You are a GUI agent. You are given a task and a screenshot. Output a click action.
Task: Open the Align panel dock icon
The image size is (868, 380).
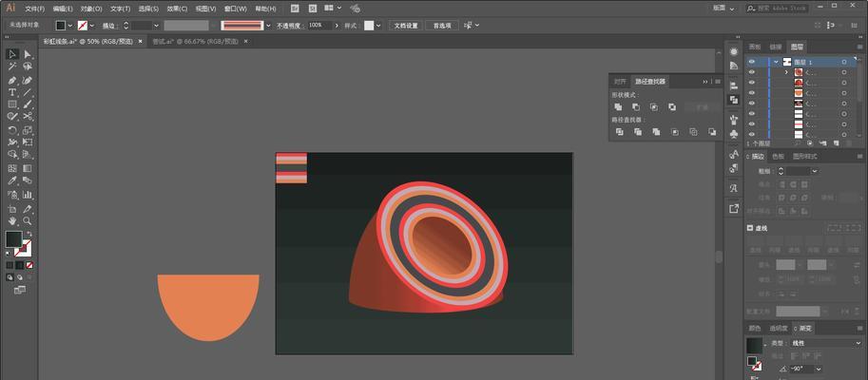pyautogui.click(x=734, y=85)
